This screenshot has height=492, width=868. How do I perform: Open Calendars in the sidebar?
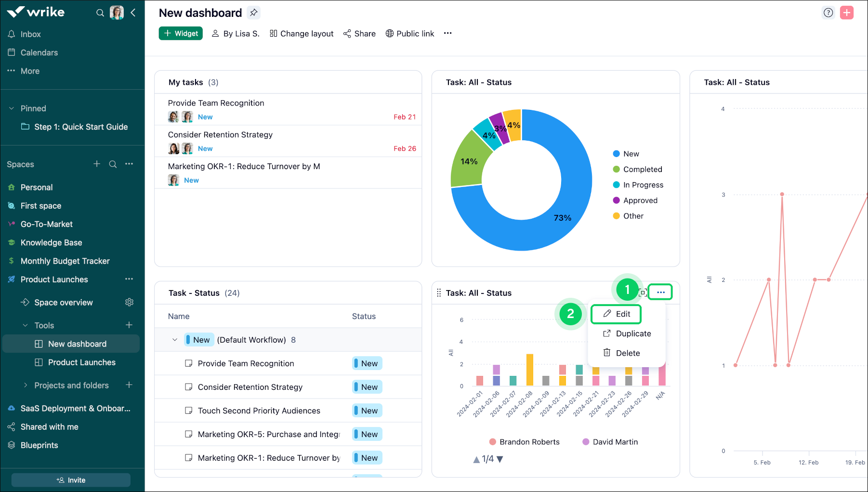pyautogui.click(x=39, y=52)
